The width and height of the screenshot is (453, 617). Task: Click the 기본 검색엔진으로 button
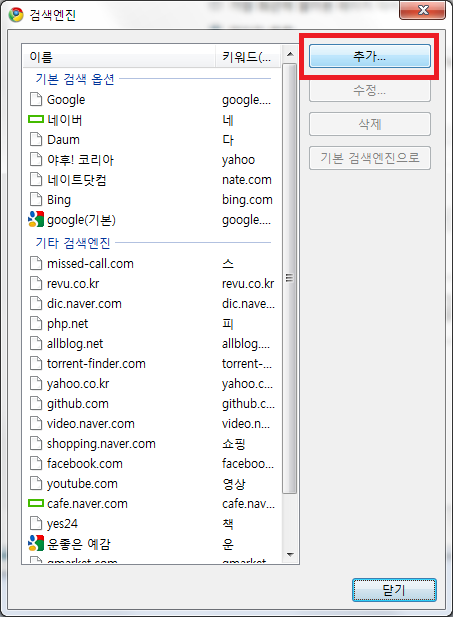point(370,158)
